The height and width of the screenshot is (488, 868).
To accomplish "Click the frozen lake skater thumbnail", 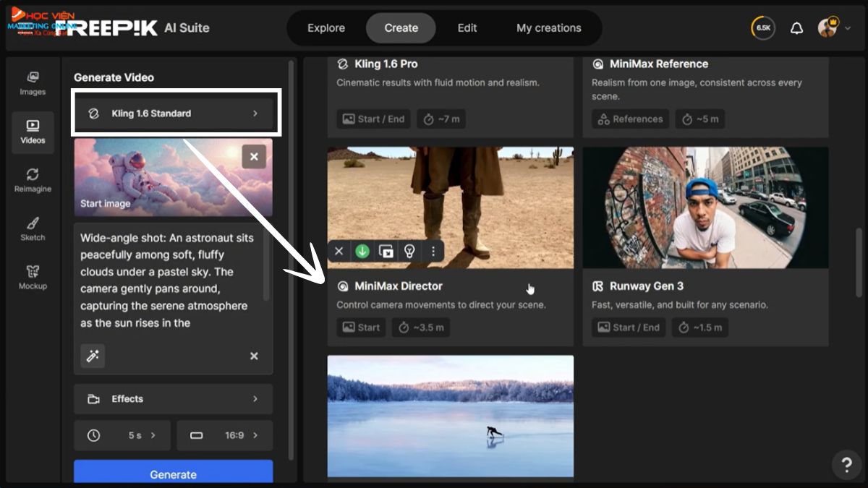I will tap(451, 416).
